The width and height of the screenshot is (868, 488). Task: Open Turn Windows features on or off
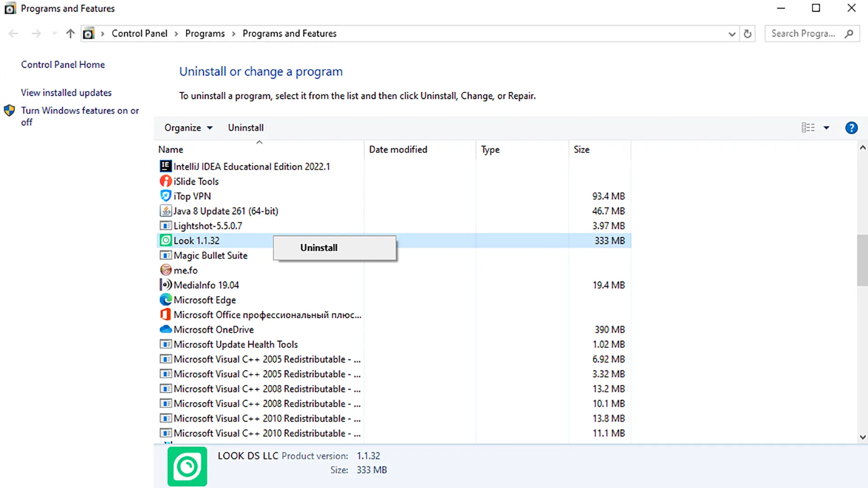tap(80, 116)
